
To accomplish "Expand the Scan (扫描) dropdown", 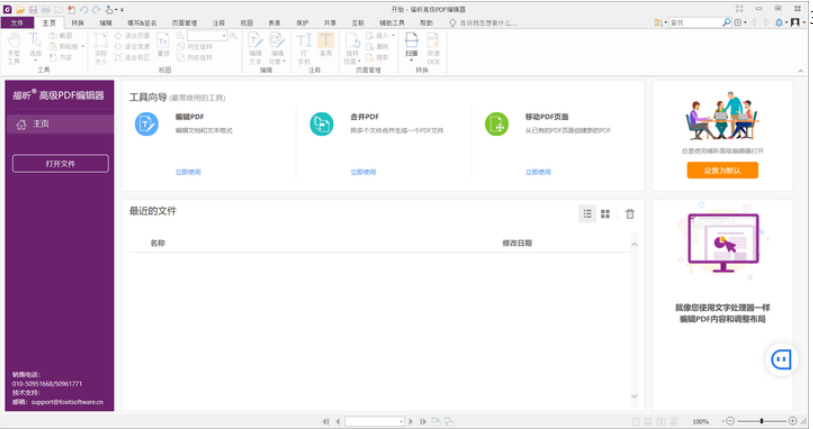I will 412,60.
